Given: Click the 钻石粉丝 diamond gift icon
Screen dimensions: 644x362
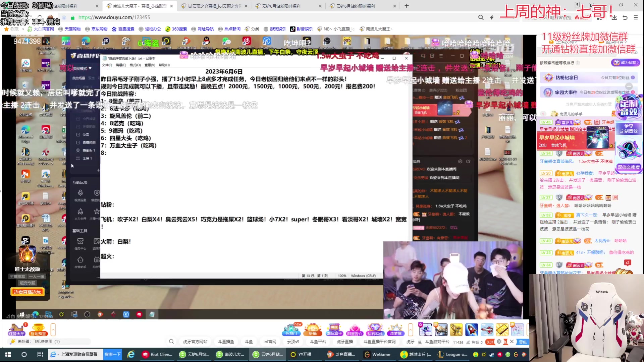Looking at the screenshot, I should coord(375,329).
